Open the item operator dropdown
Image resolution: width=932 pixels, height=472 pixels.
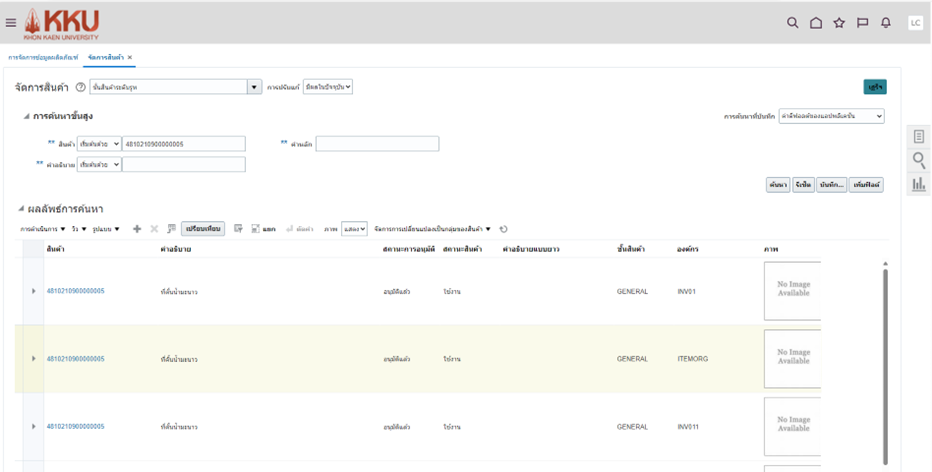[99, 144]
